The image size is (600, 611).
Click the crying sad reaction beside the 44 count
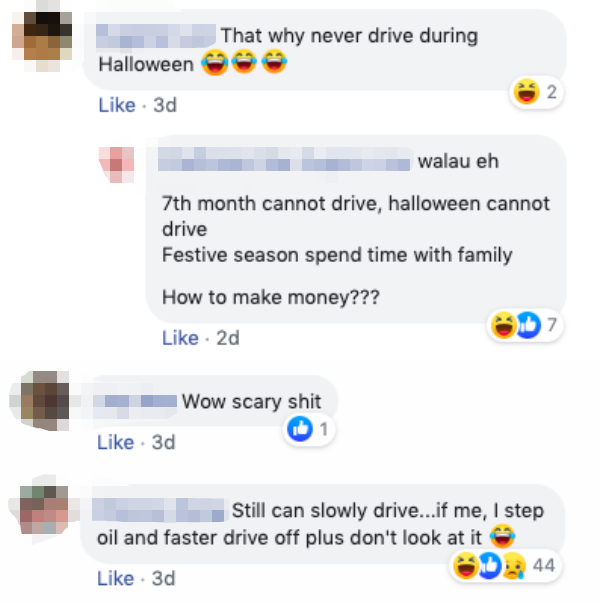[x=514, y=565]
